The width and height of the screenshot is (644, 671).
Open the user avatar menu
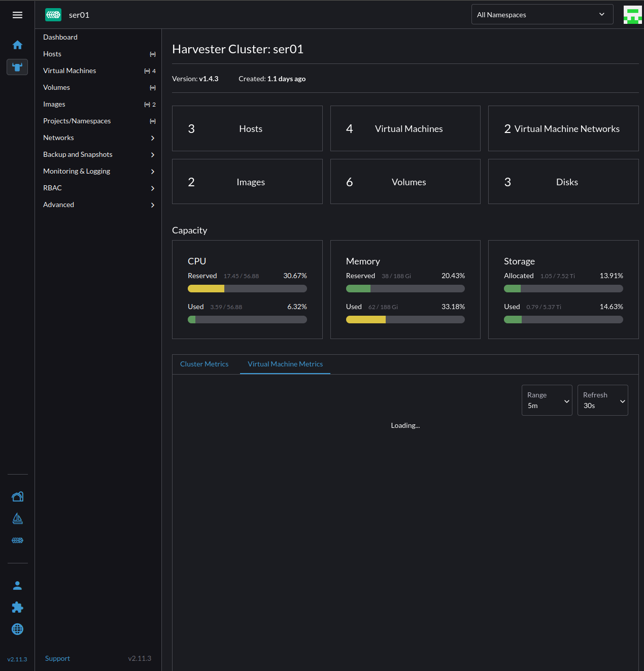(x=632, y=15)
